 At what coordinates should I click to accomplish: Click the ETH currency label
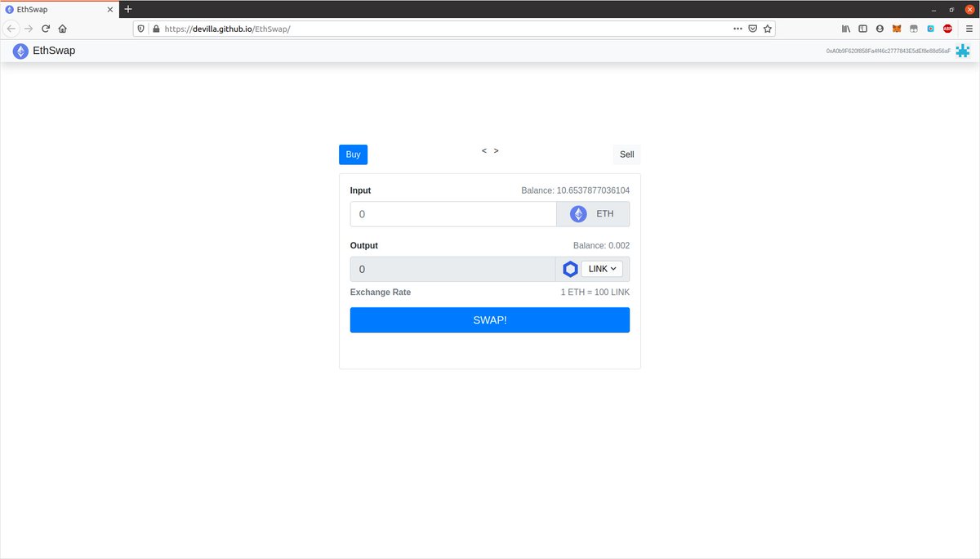[604, 214]
